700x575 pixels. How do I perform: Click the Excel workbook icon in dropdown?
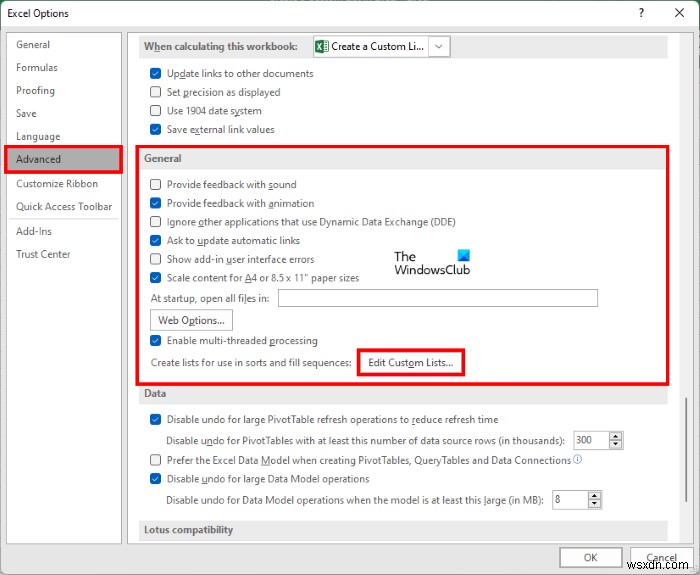(x=322, y=46)
